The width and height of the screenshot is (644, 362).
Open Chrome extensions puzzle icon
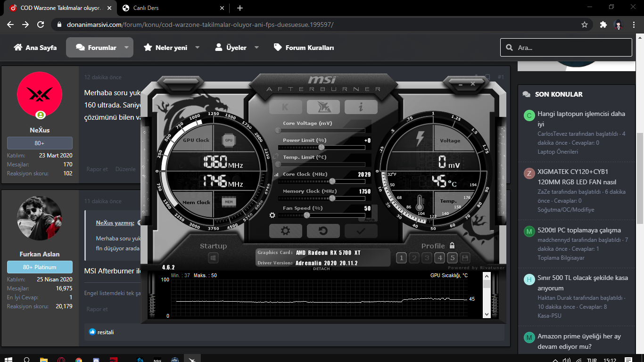pyautogui.click(x=603, y=25)
